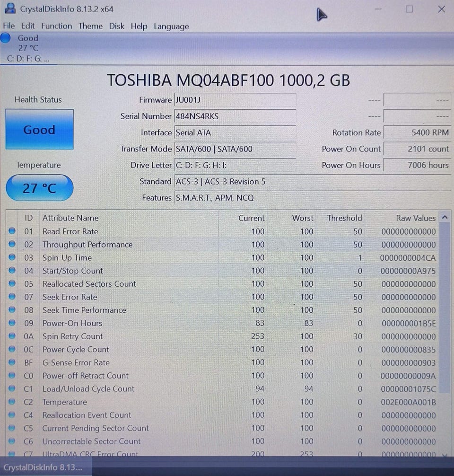Viewport: 454px width, 476px height.
Task: Select the Load/Unload Cycle Count attribute name
Action: (88, 389)
